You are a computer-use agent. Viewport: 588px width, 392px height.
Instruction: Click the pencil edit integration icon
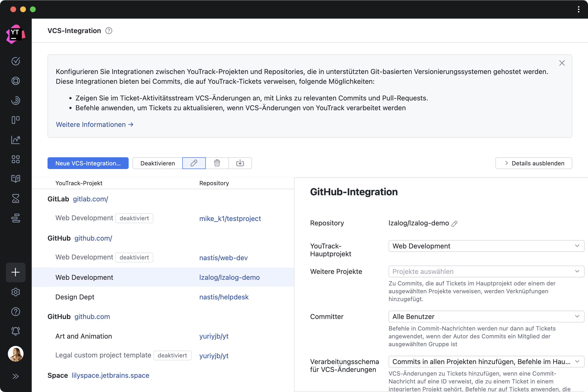194,163
